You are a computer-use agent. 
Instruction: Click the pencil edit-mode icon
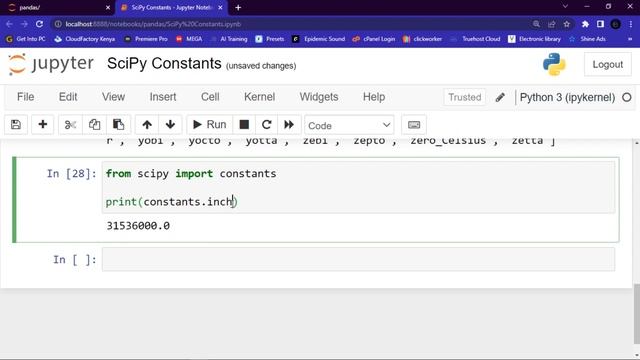(x=500, y=97)
